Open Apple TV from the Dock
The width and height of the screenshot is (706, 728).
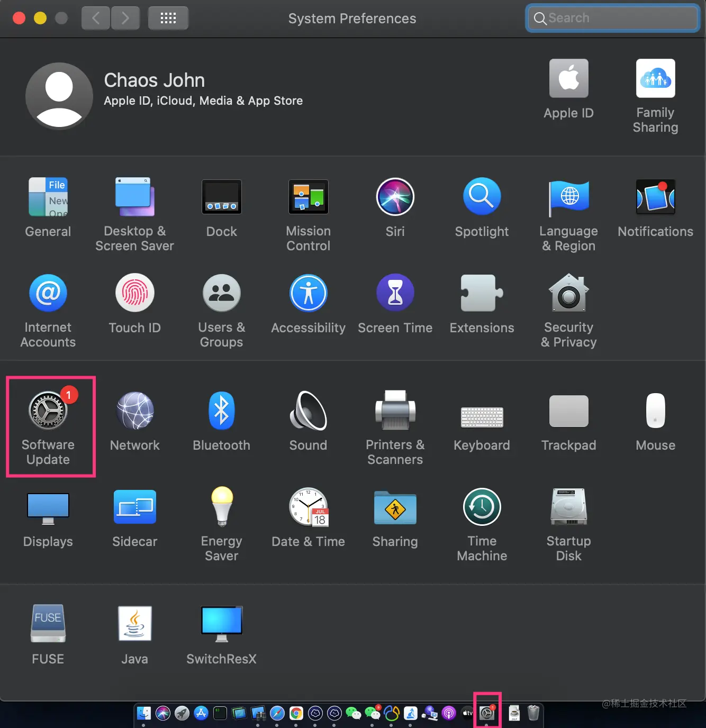click(x=468, y=713)
